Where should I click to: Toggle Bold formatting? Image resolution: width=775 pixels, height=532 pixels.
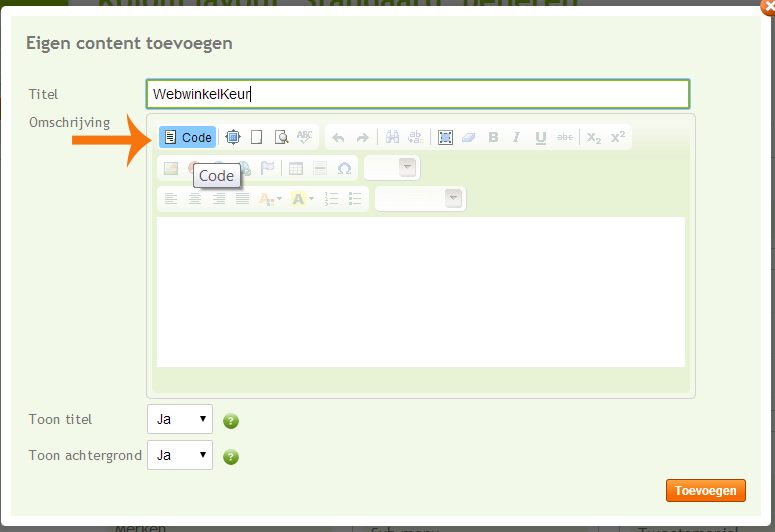tap(493, 137)
